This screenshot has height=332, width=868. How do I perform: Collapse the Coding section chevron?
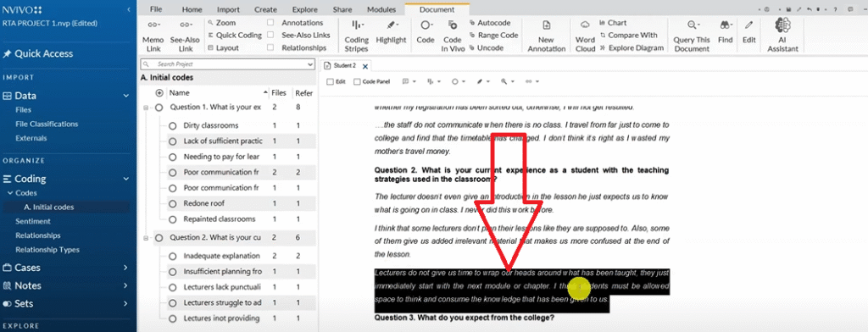[126, 179]
